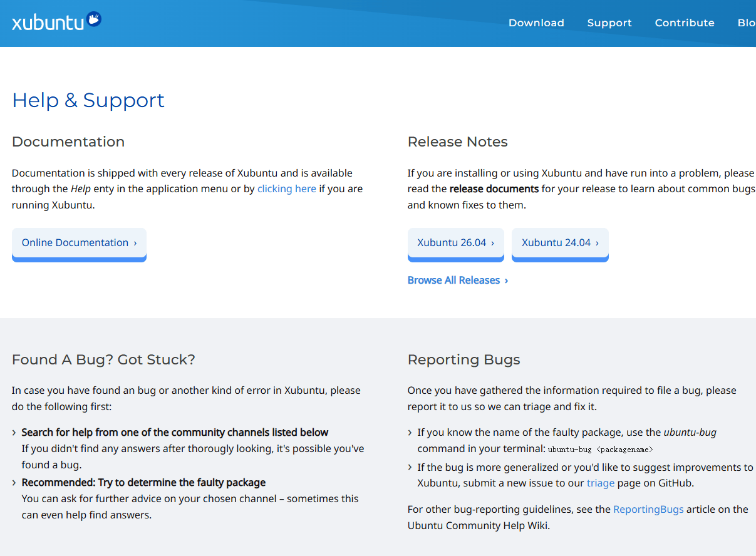The width and height of the screenshot is (756, 556).
Task: Click the Browse All Releases link
Action: pyautogui.click(x=458, y=280)
